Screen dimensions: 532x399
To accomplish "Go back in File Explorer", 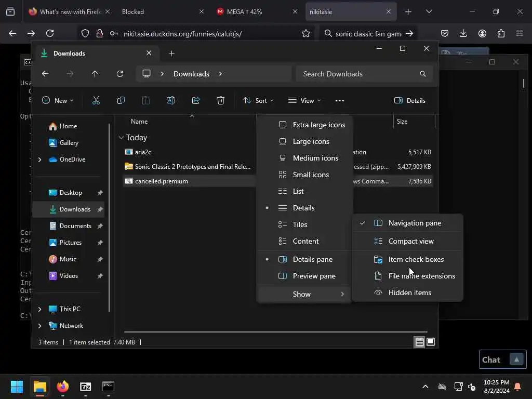I will click(45, 74).
